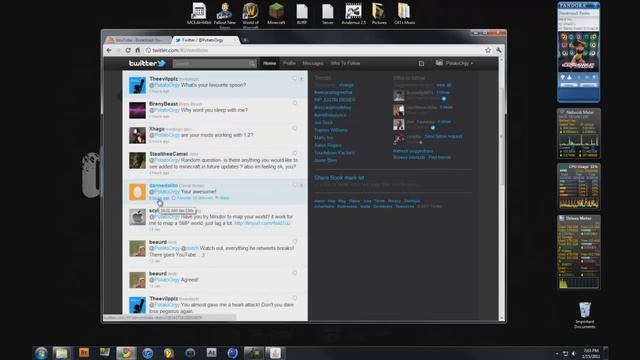Click the StealtheeCamel username

168,154
